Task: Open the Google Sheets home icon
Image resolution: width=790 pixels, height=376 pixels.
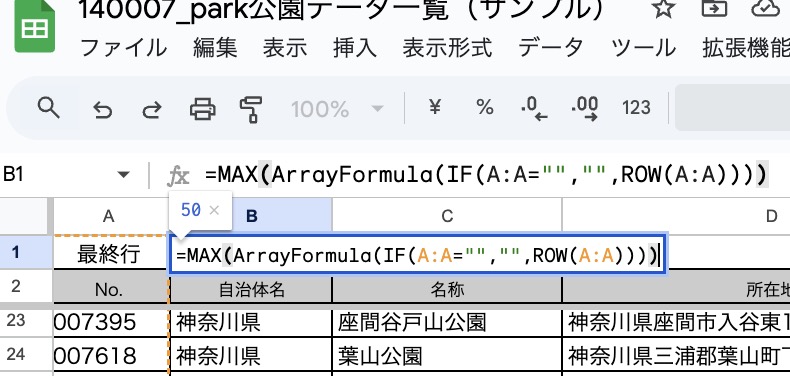Action: [x=34, y=25]
